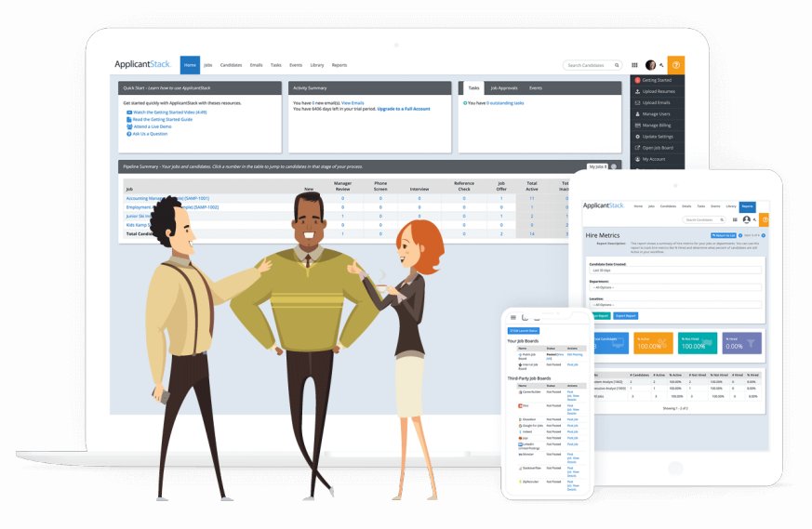The image size is (812, 529).
Task: Open the Candidates menu in laptop navigation
Action: point(231,65)
